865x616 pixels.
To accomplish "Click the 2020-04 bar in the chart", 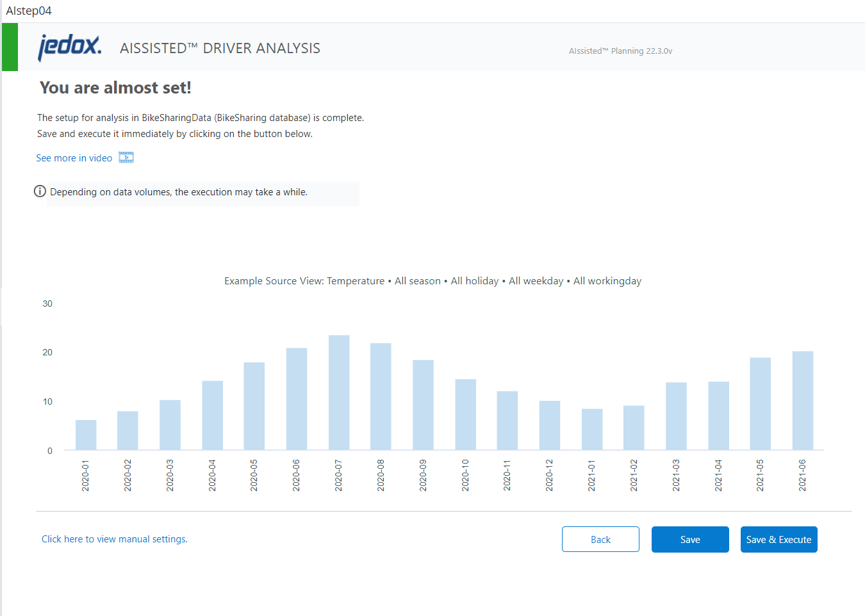I will click(x=213, y=416).
